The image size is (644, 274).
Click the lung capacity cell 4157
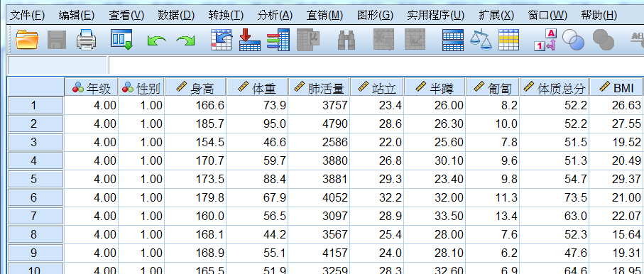click(319, 253)
